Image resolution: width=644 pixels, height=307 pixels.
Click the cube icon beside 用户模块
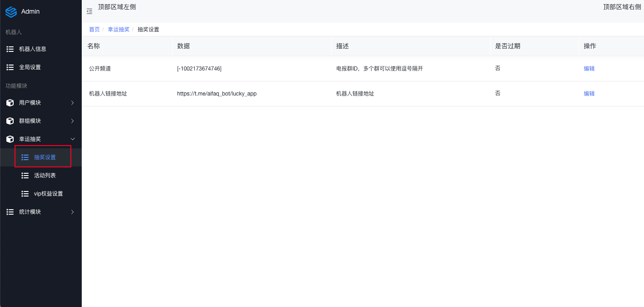click(10, 103)
